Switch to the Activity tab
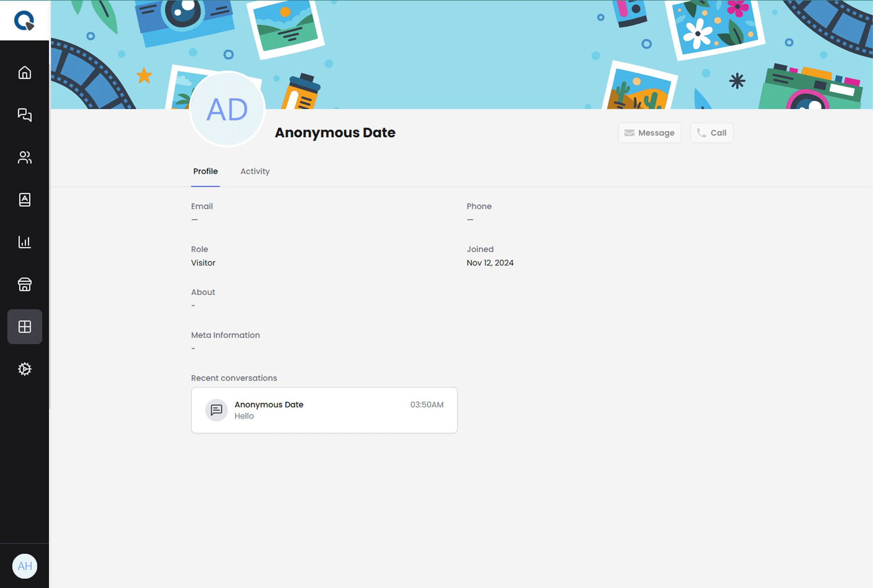This screenshot has width=873, height=588. (255, 171)
